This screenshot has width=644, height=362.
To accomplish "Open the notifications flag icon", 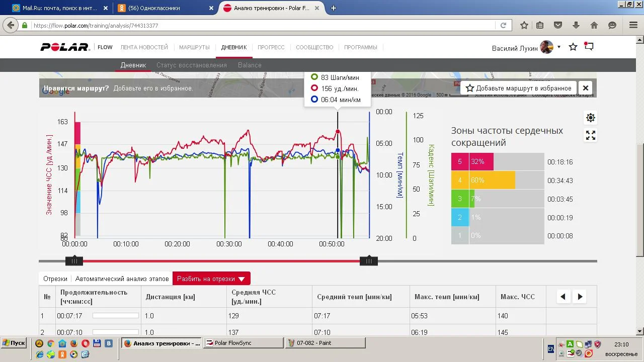I will (589, 46).
